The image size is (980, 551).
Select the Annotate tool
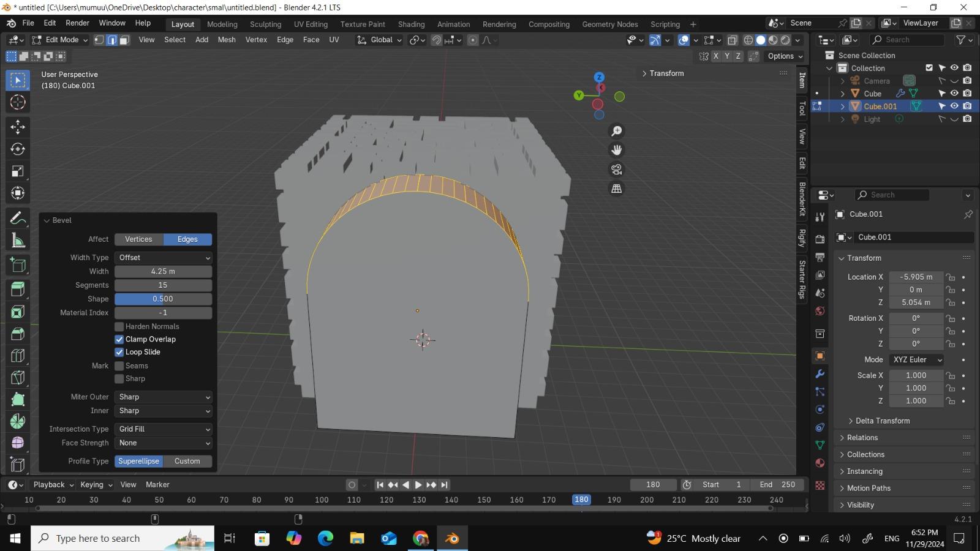point(18,218)
